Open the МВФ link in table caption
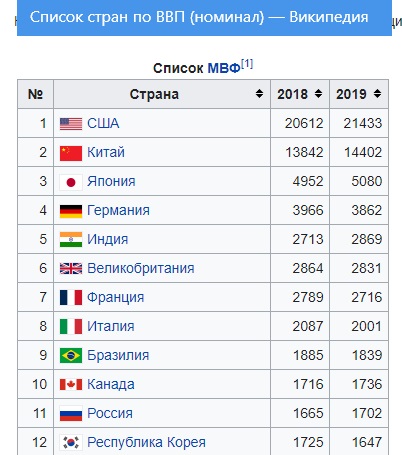The image size is (402, 455). (x=224, y=68)
